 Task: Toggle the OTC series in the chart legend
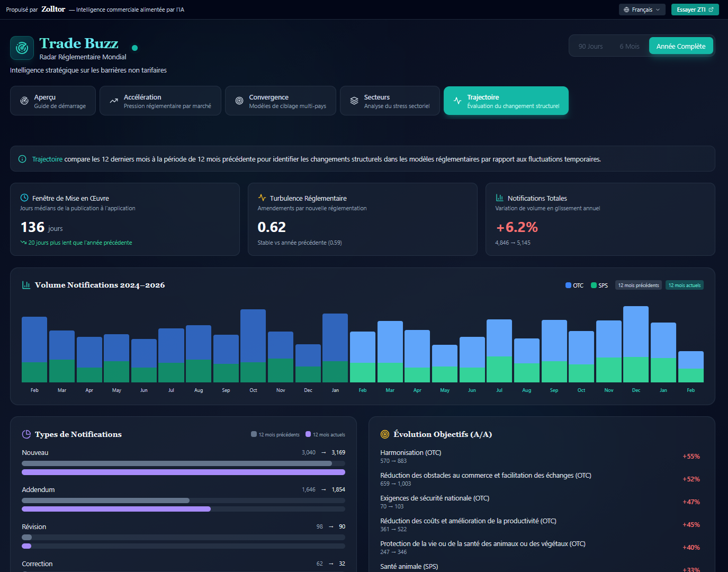point(574,285)
